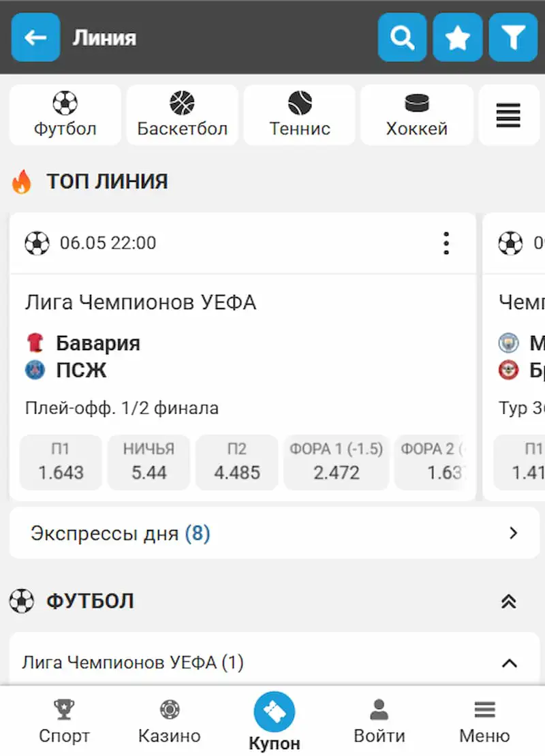Image resolution: width=545 pixels, height=756 pixels.
Task: Open the Купон bet slip
Action: [x=275, y=722]
